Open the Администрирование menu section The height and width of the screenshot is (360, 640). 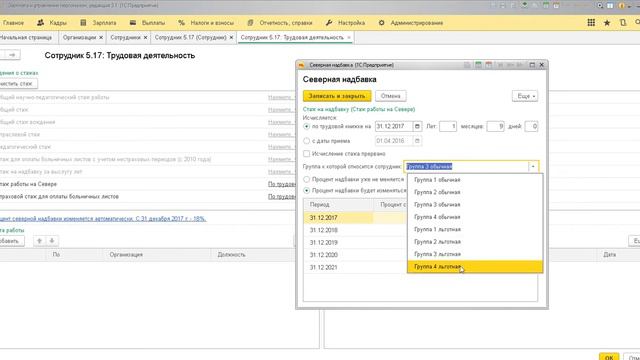pyautogui.click(x=411, y=23)
